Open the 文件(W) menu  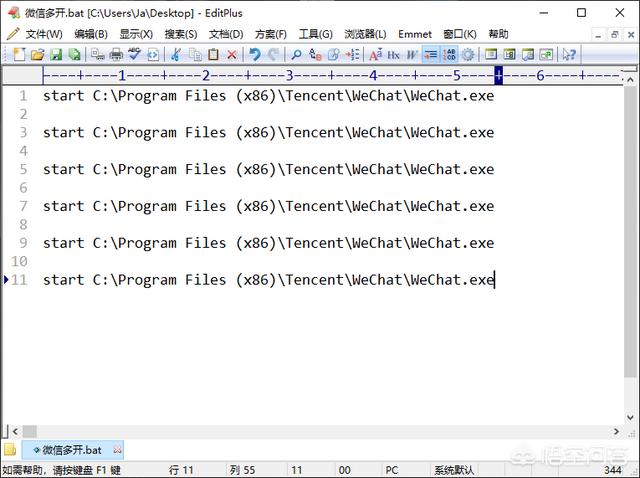click(x=44, y=34)
